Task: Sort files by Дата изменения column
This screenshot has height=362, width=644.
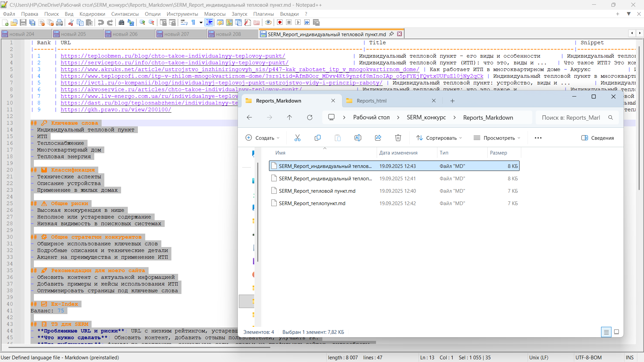Action: point(398,153)
